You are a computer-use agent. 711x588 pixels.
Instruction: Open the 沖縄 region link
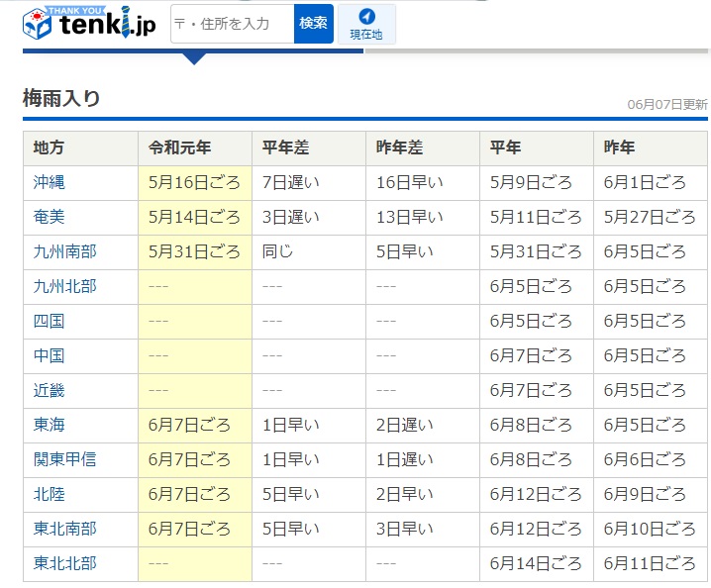(49, 182)
